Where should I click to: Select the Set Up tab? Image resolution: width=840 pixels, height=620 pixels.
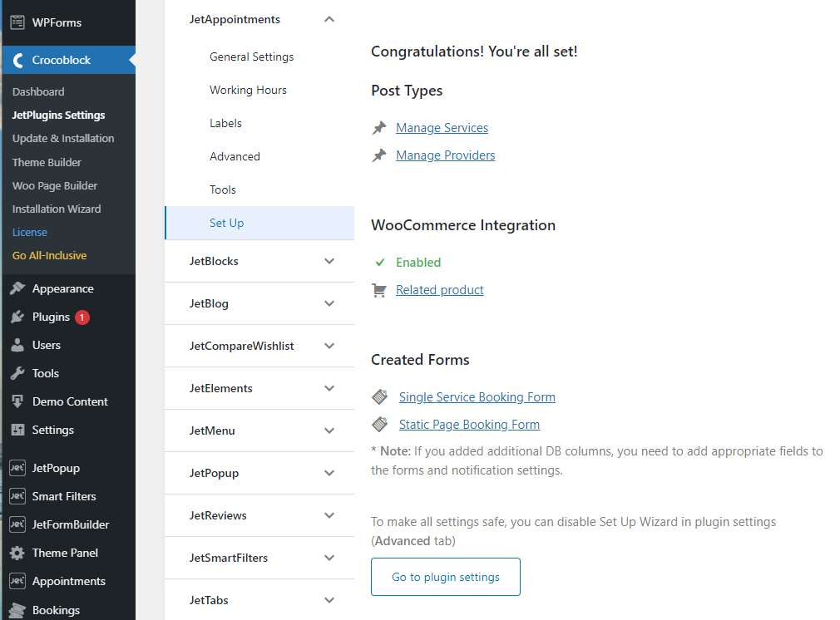tap(259, 223)
